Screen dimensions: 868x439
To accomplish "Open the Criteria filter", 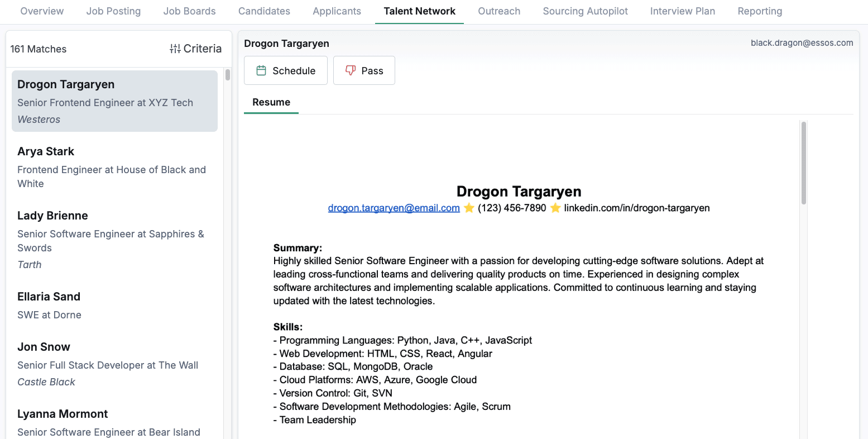I will click(196, 49).
